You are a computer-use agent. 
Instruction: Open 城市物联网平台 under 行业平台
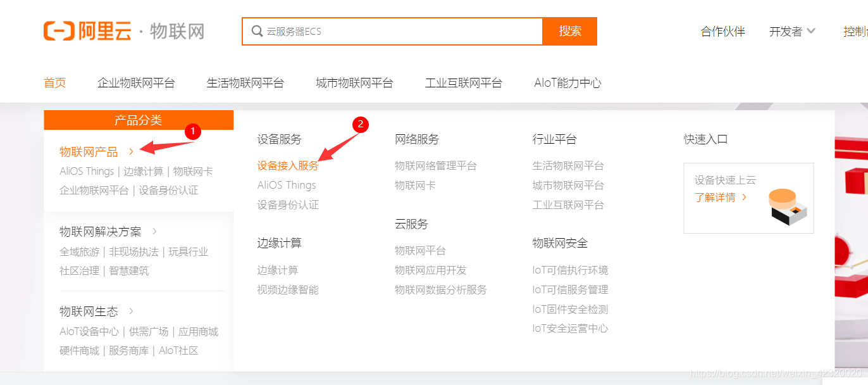(x=568, y=185)
